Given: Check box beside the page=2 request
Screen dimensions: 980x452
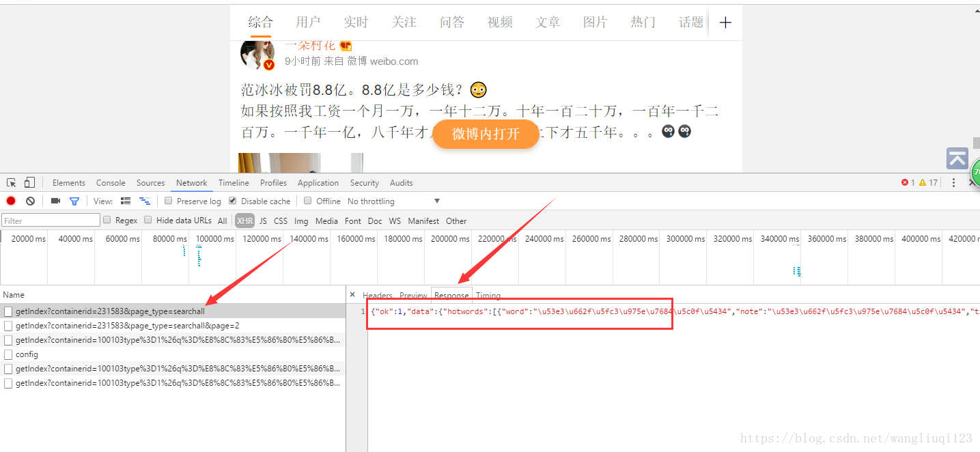Looking at the screenshot, I should [8, 325].
